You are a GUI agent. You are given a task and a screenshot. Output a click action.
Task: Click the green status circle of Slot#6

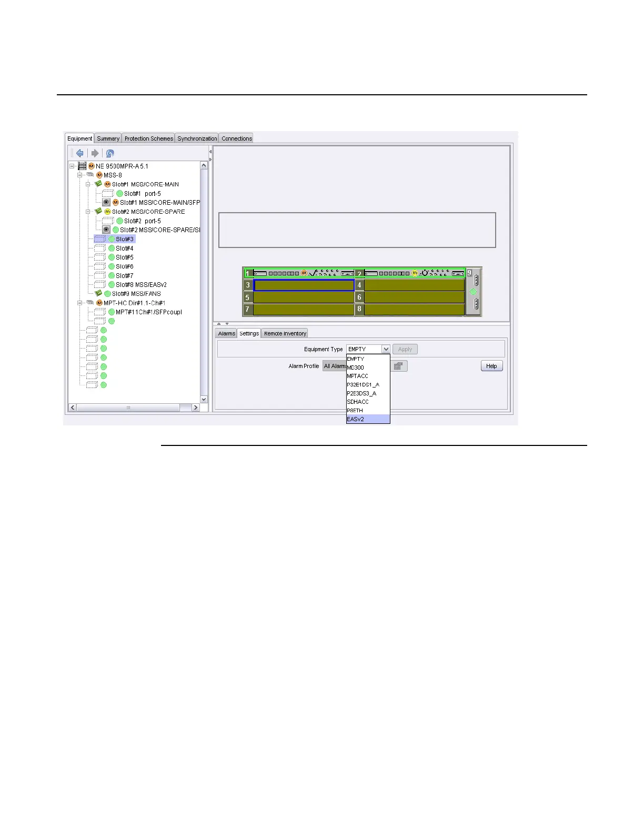click(112, 266)
